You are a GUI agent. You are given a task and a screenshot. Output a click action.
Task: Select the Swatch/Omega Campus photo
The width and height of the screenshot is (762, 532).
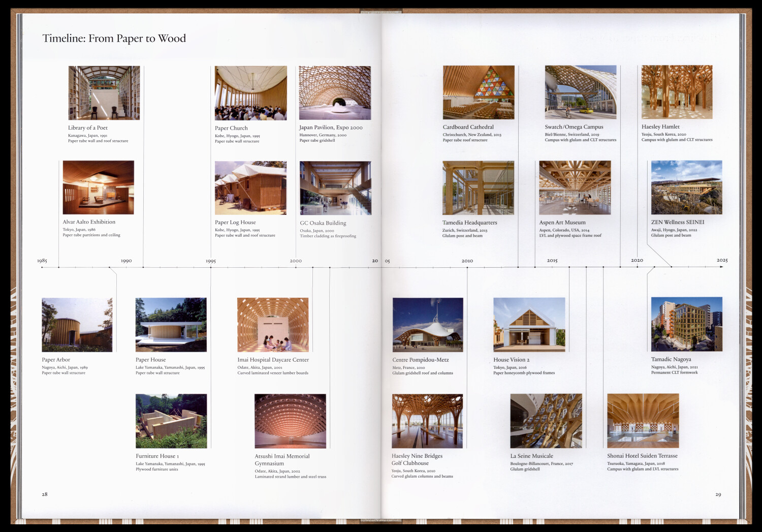[580, 92]
